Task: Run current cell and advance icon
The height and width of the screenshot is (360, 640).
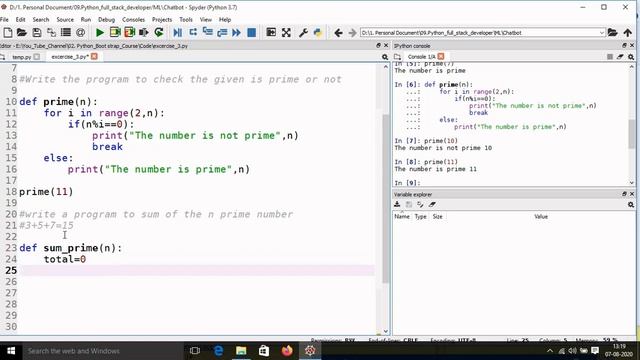Action: pyautogui.click(x=130, y=32)
